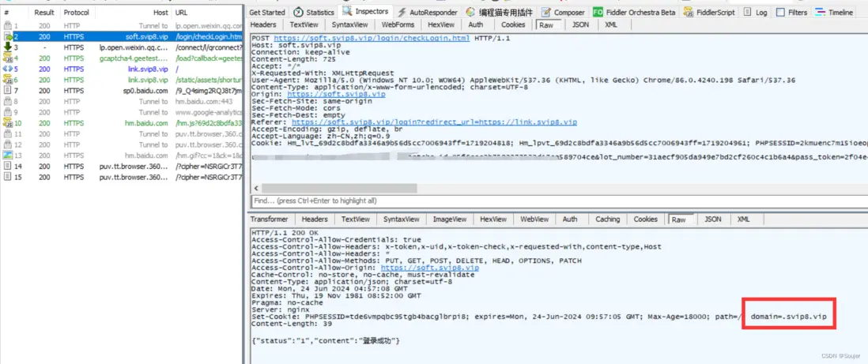Click the Log document icon

(x=748, y=12)
